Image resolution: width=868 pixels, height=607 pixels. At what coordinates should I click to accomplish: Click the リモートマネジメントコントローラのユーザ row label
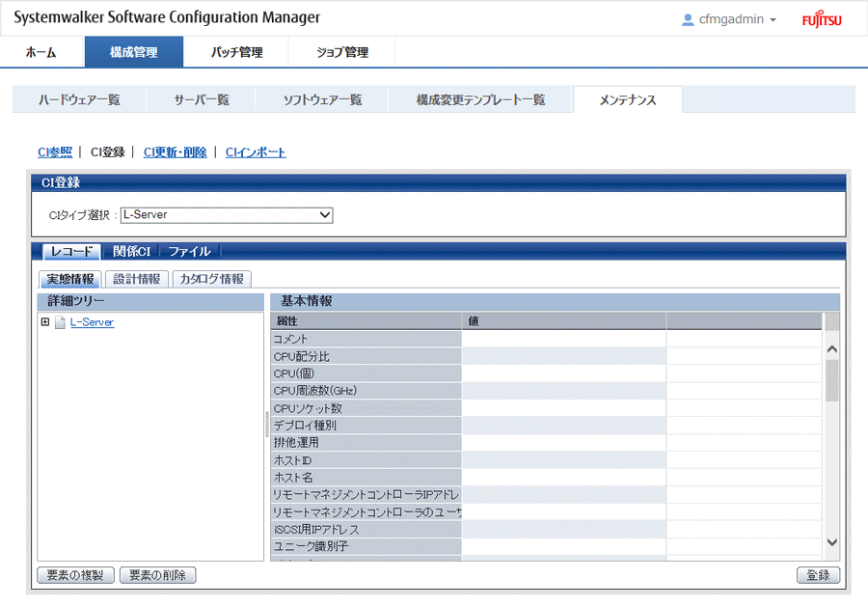366,511
